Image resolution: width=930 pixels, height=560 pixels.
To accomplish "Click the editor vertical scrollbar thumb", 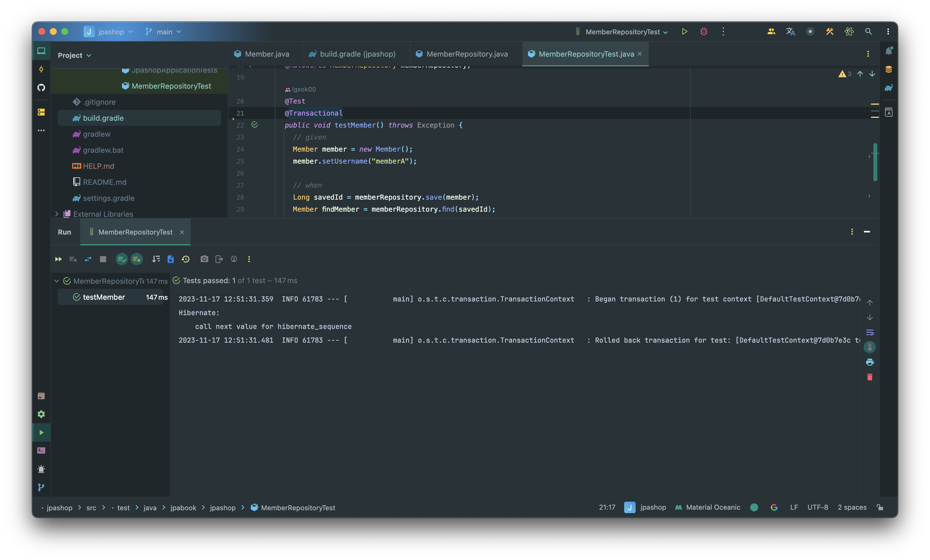I will point(875,162).
